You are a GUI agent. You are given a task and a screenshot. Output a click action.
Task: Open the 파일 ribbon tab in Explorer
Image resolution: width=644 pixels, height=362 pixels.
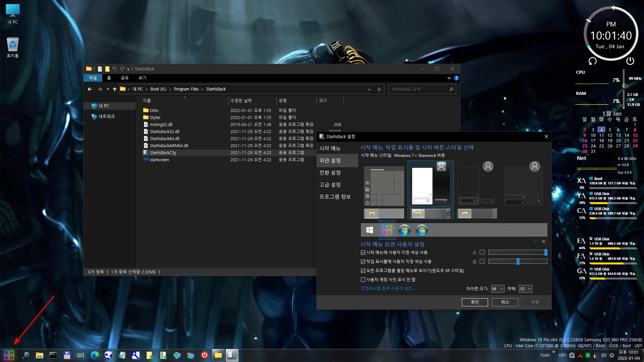coord(93,78)
